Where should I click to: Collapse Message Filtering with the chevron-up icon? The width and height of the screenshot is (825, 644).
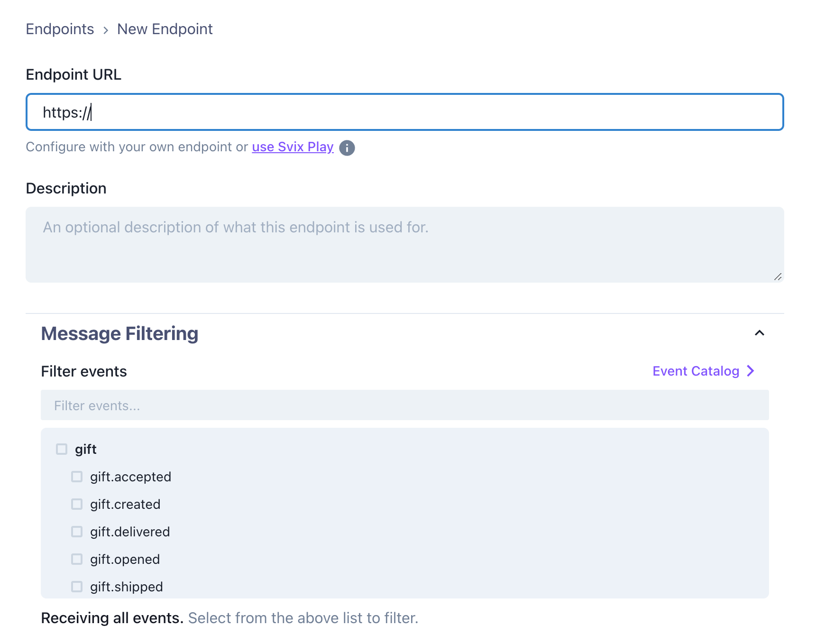[760, 333]
